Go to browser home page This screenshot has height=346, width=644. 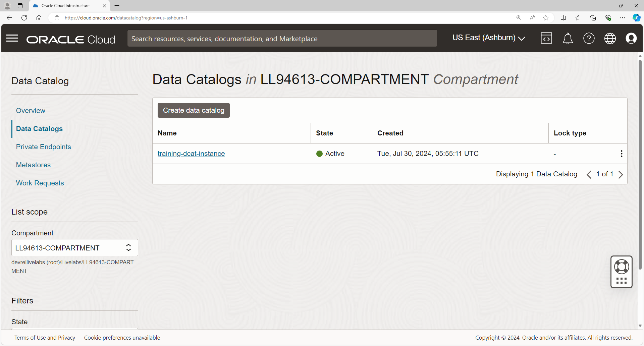(39, 18)
